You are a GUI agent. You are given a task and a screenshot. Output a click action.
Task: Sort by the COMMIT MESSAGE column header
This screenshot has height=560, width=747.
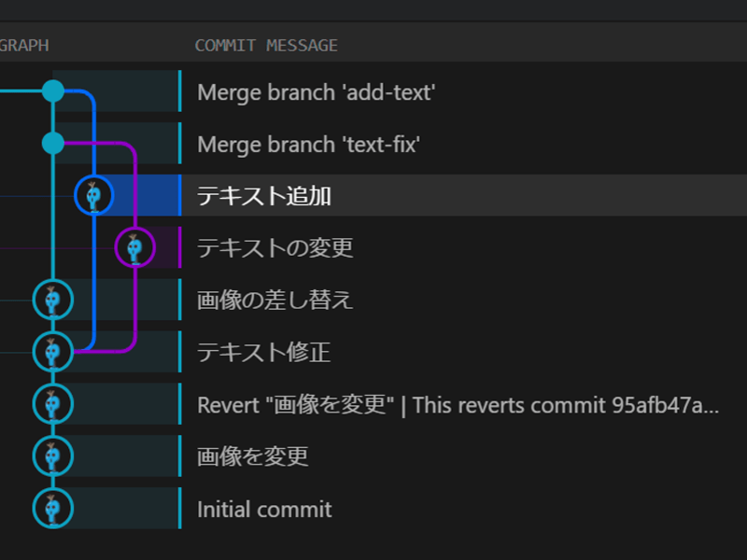coord(266,46)
